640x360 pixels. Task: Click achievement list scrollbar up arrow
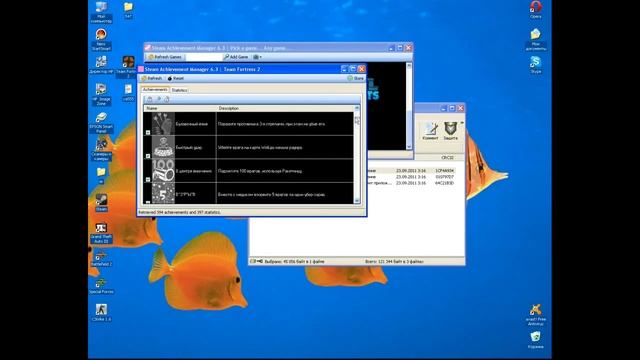pos(357,108)
